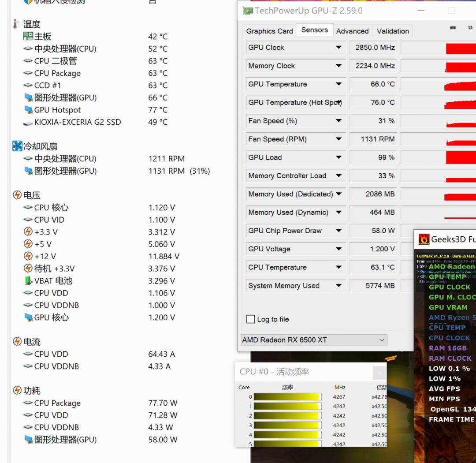Screen dimensions: 476x463
Task: Open the GPU Voltage sensor dropdown
Action: [338, 249]
